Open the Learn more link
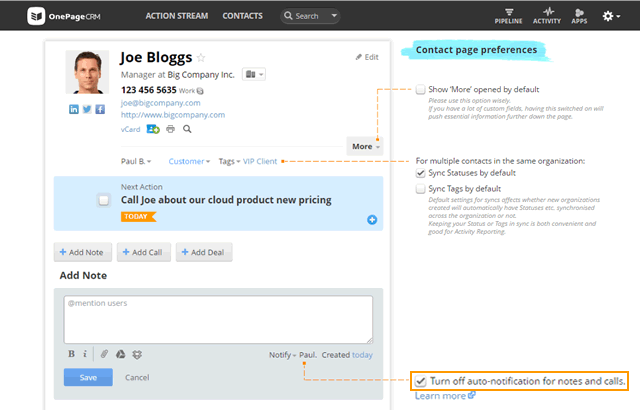Screen dimensions: 640x410 tap(445, 396)
